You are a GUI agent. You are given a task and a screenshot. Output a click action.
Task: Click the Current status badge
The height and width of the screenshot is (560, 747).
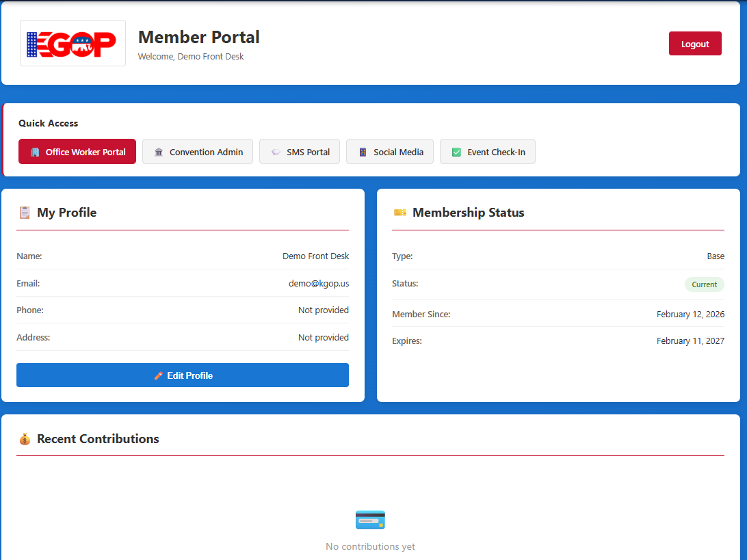tap(704, 284)
